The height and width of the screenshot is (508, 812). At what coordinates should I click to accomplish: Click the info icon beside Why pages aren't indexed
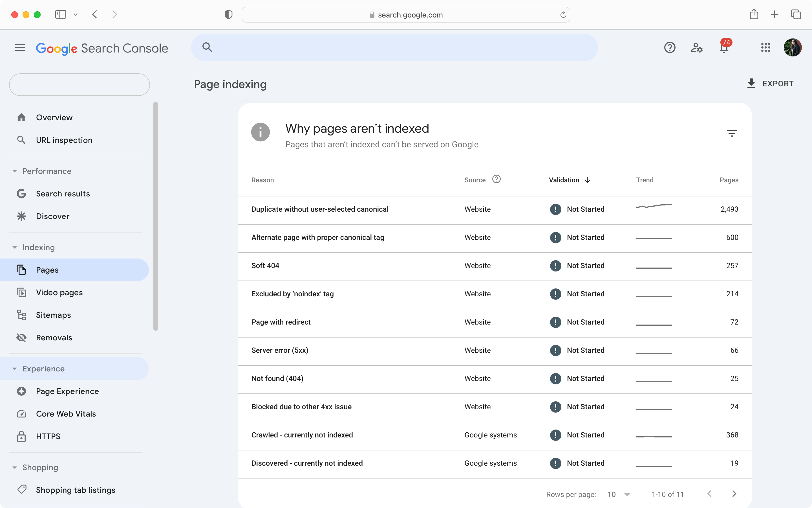[261, 132]
